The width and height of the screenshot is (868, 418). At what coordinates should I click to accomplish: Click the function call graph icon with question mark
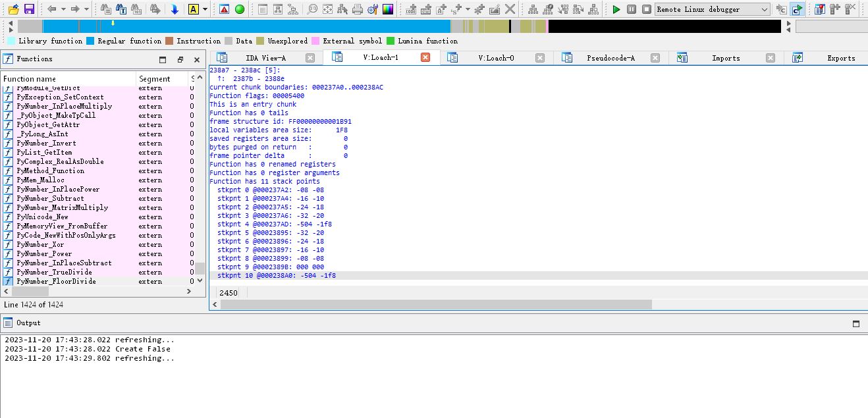[548, 9]
